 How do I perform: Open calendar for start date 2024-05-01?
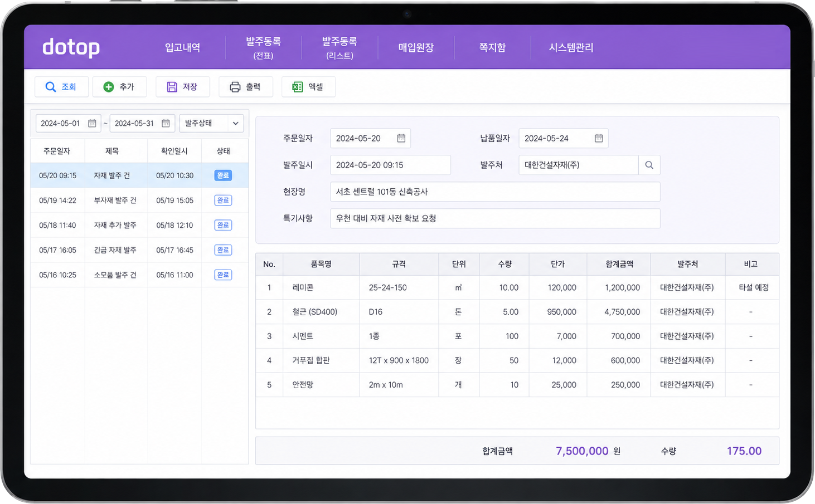[x=92, y=123]
